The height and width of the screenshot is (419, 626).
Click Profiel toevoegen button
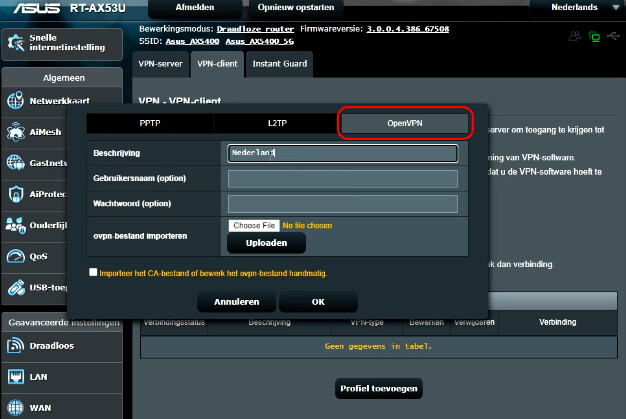pyautogui.click(x=378, y=388)
